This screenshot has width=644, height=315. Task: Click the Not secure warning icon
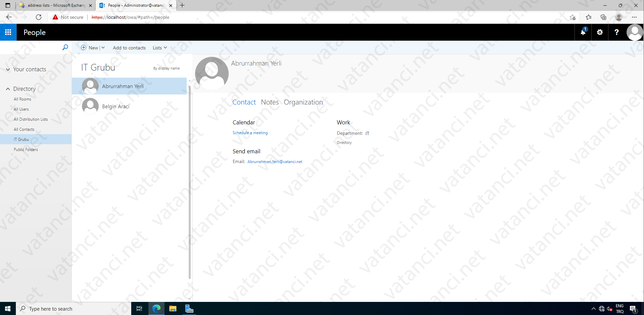(x=55, y=17)
